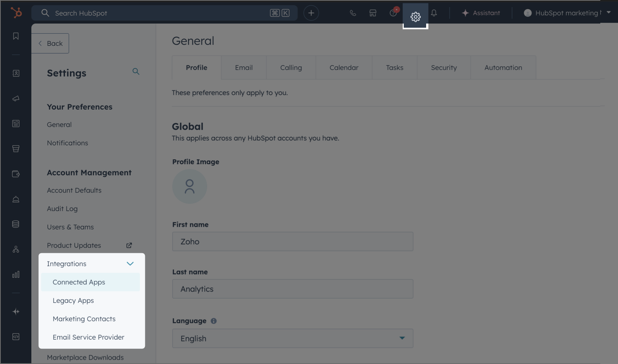Open the Data Management database icon
The width and height of the screenshot is (618, 364).
(16, 224)
